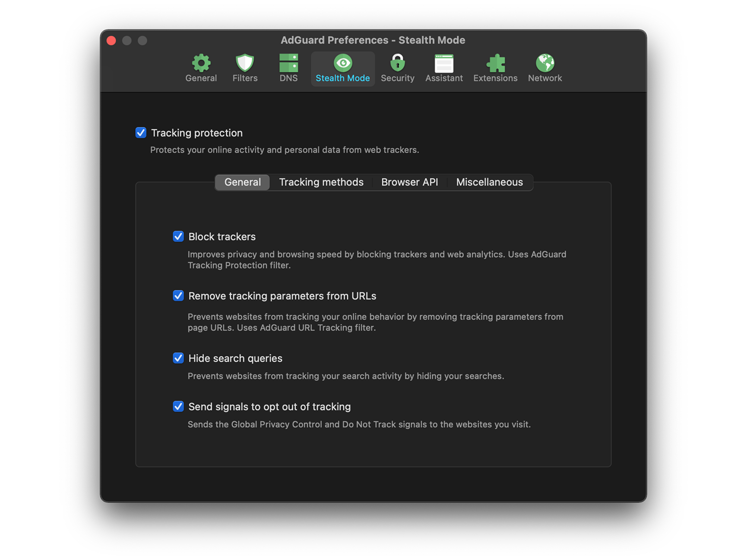
Task: Open the General gear icon pane
Action: pos(201,68)
